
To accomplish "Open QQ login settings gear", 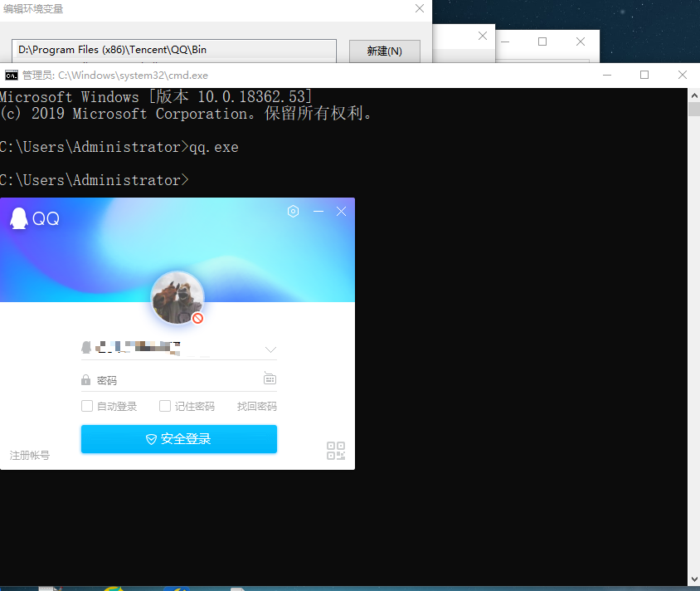I will click(293, 212).
